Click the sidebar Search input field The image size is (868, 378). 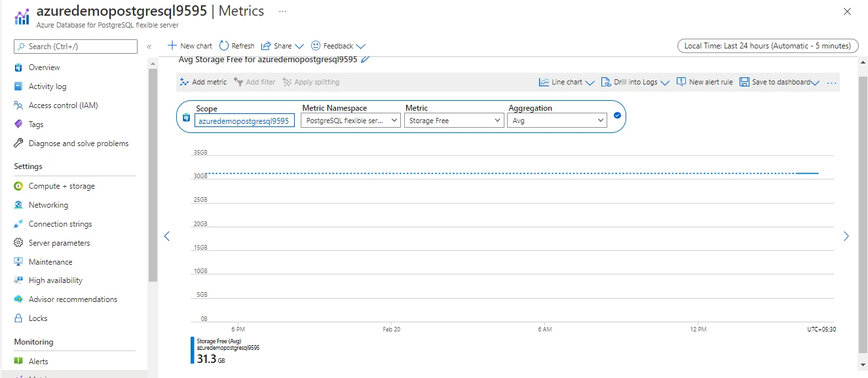coord(75,47)
